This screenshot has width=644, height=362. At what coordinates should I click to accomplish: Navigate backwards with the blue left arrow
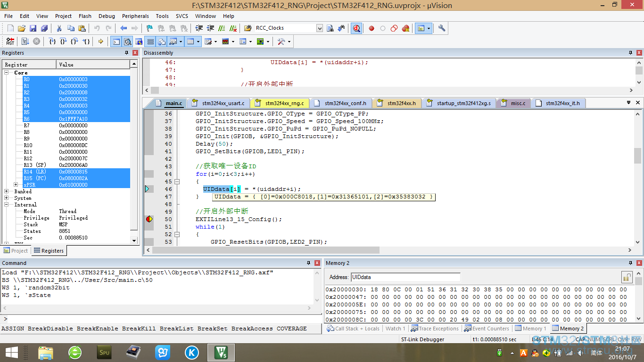click(124, 28)
